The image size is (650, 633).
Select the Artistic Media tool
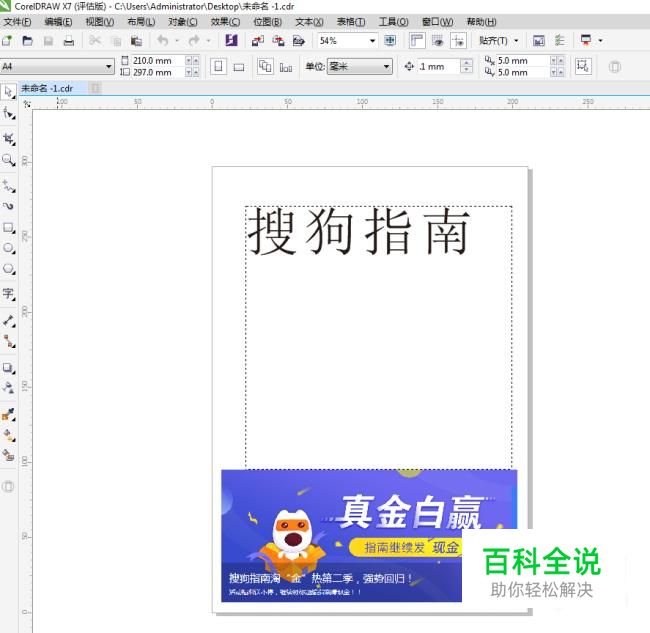tap(8, 206)
